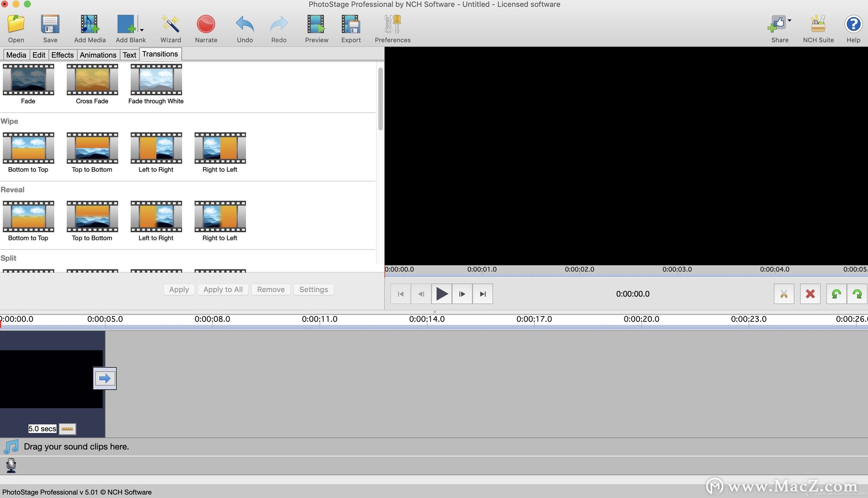This screenshot has height=498, width=868.
Task: Select Wipe Left to Right transition
Action: (x=156, y=148)
